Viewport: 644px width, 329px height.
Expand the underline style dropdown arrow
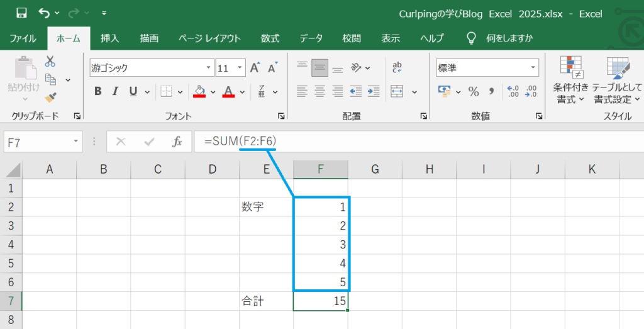tap(147, 92)
